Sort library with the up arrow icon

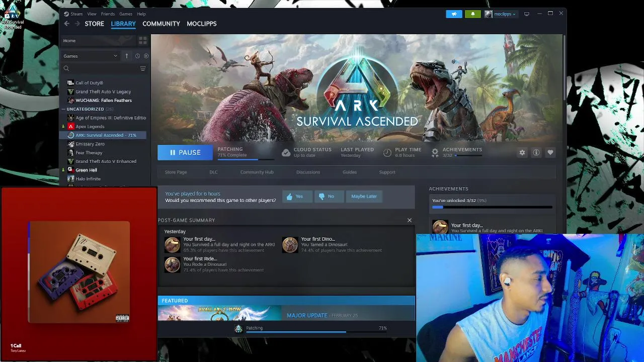pos(127,56)
